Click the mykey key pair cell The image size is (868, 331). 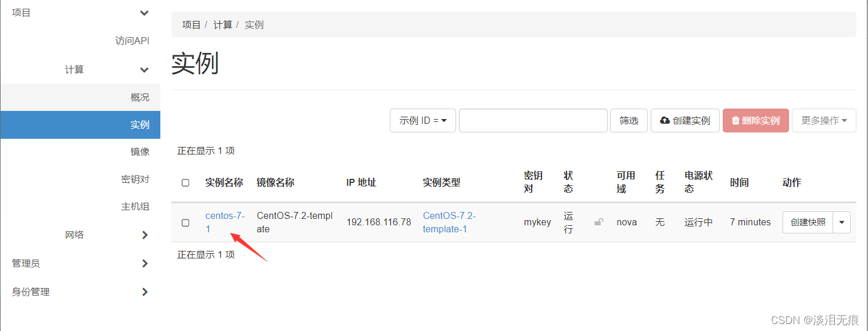click(537, 222)
